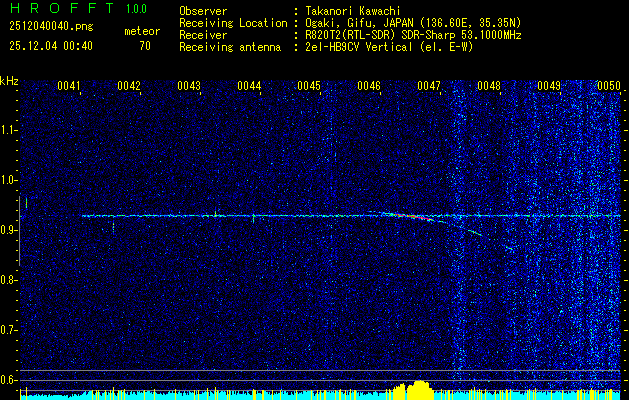Click the observer name Takanori Kawachi
Screen dimensions: 629x400
click(x=353, y=11)
